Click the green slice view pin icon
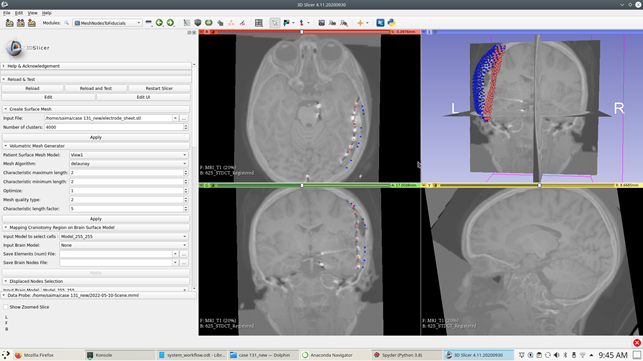 pyautogui.click(x=202, y=185)
